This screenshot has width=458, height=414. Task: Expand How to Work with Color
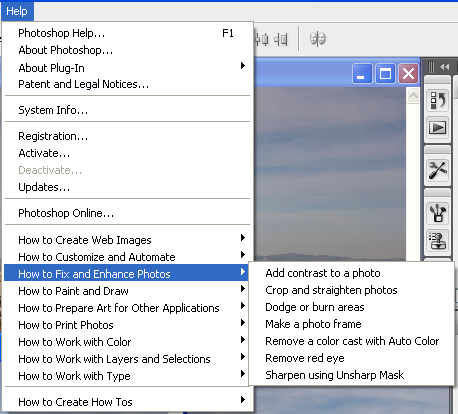pos(127,342)
